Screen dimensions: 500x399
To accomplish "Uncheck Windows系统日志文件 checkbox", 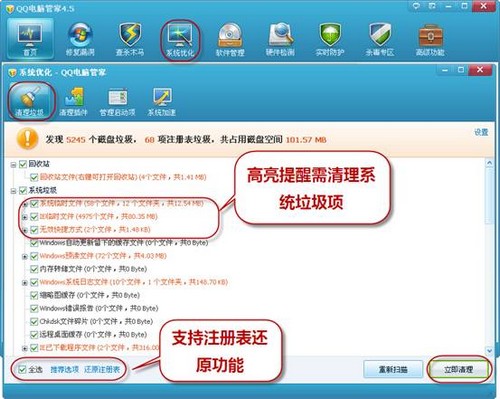I will (x=34, y=282).
